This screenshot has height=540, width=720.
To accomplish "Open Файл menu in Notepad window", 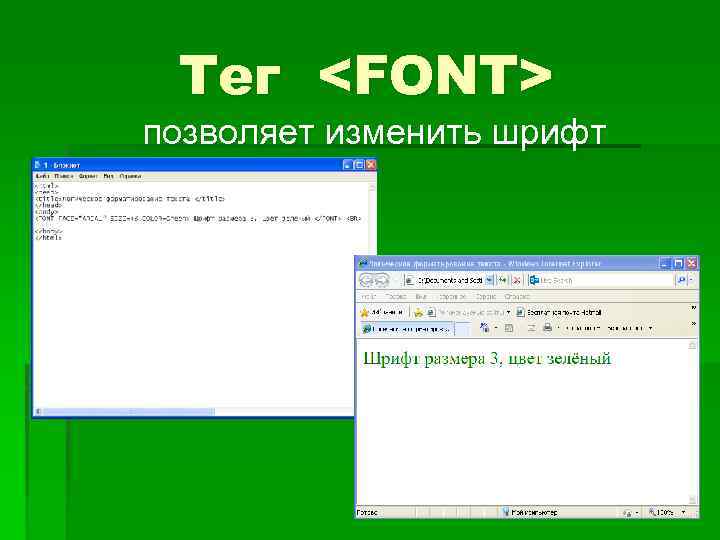I will [42, 176].
